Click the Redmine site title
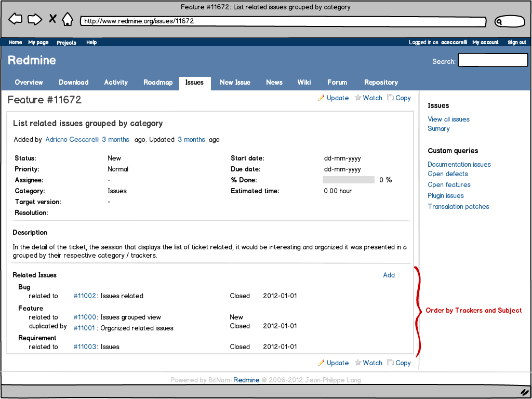532x399 pixels. pos(32,60)
